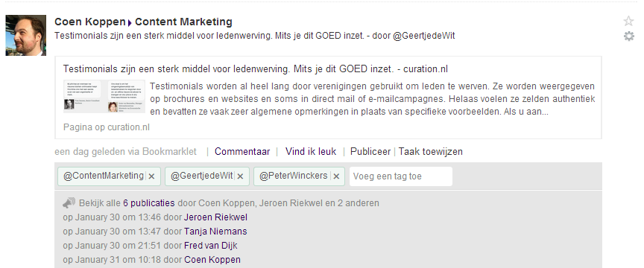The image size is (644, 268).
Task: Focus the 'Voeg een tag toe' field
Action: [x=401, y=176]
